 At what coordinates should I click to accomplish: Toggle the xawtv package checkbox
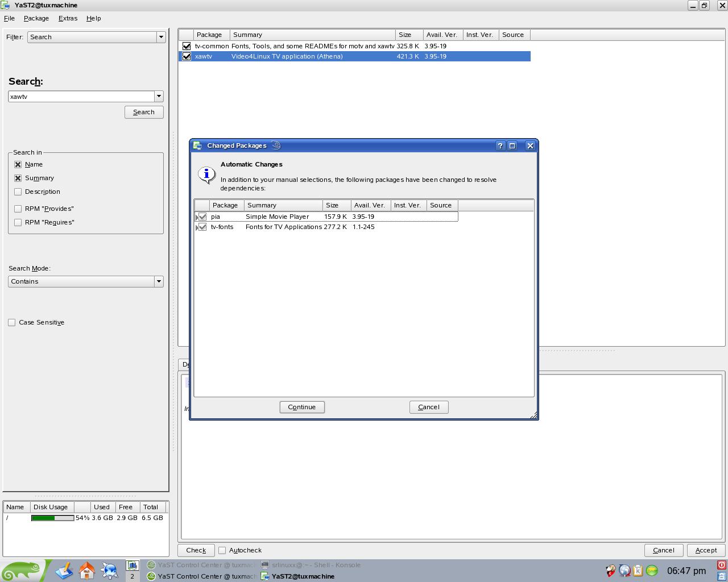(x=187, y=56)
